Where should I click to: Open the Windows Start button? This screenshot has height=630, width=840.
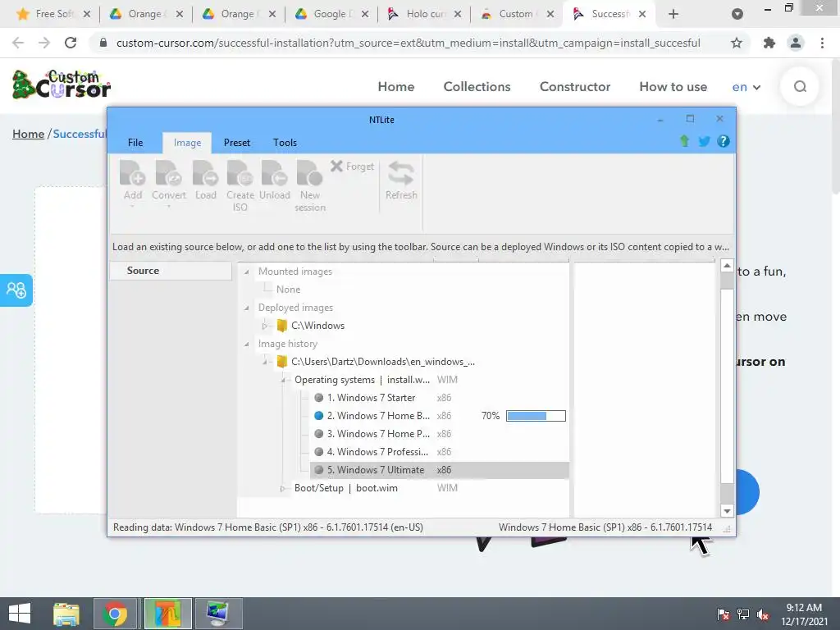20,614
